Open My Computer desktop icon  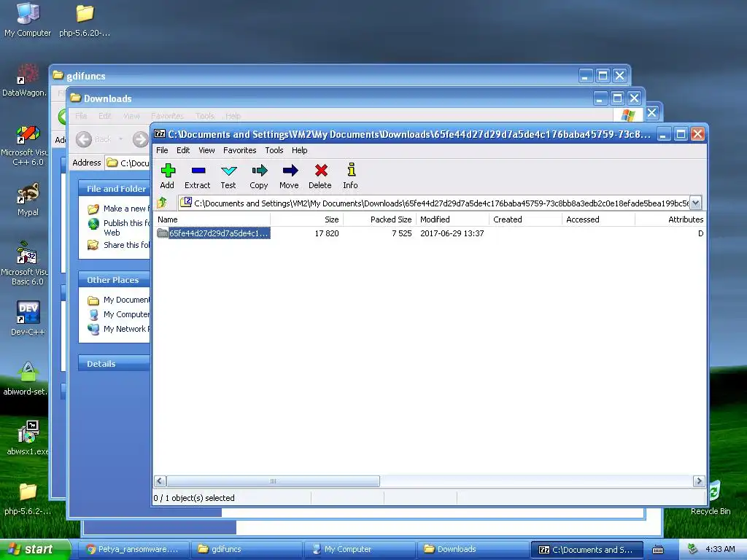[28, 20]
